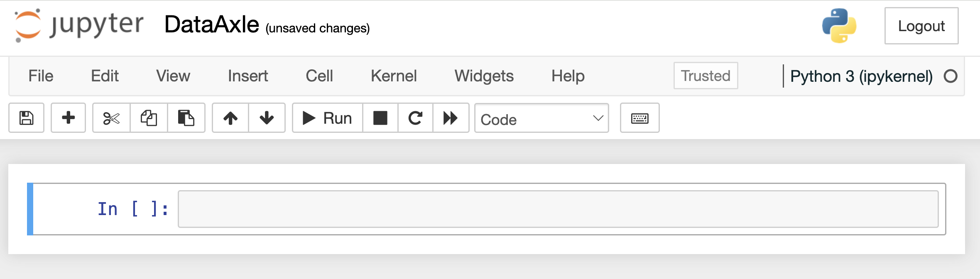Restart and run all cells with fast-forward icon
Viewport: 980px width, 279px height.
451,118
